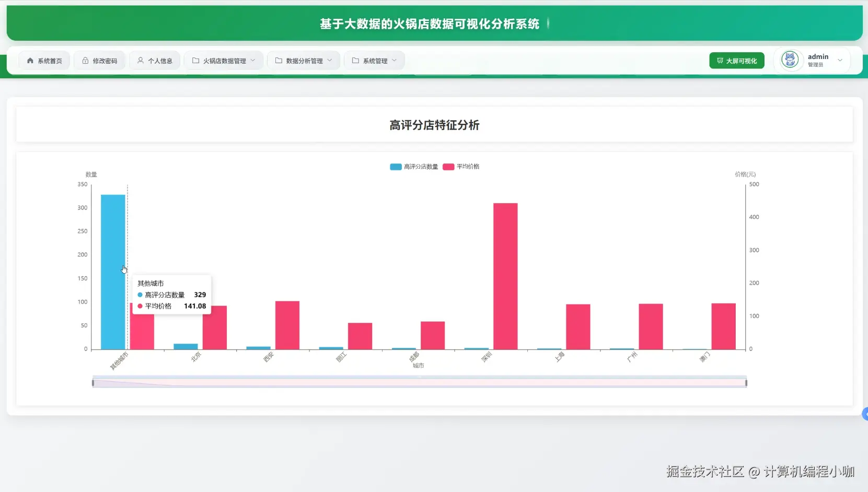Click the screen icon in 大屏可视化
The height and width of the screenshot is (492, 868).
click(x=720, y=61)
